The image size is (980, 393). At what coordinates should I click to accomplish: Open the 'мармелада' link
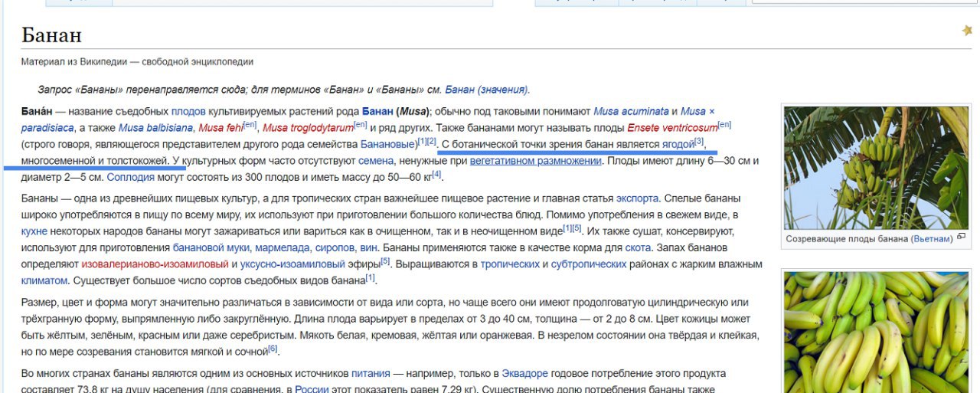281,247
